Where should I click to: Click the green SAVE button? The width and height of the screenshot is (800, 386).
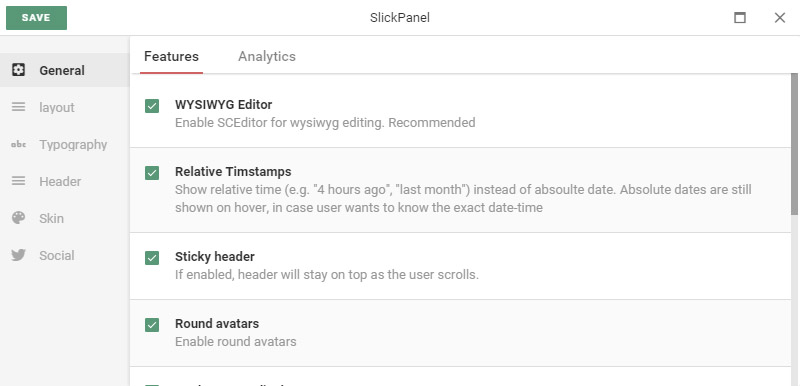tap(36, 18)
